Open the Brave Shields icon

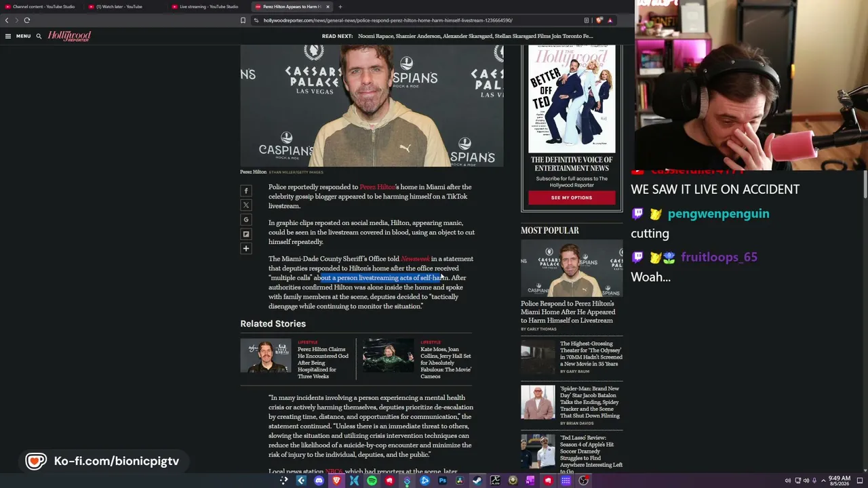click(x=599, y=20)
